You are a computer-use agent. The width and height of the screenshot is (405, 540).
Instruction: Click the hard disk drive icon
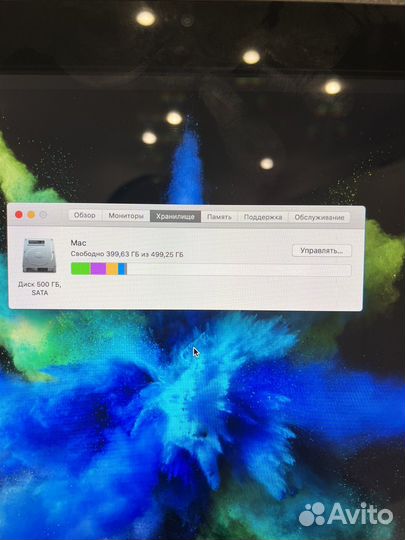click(39, 256)
